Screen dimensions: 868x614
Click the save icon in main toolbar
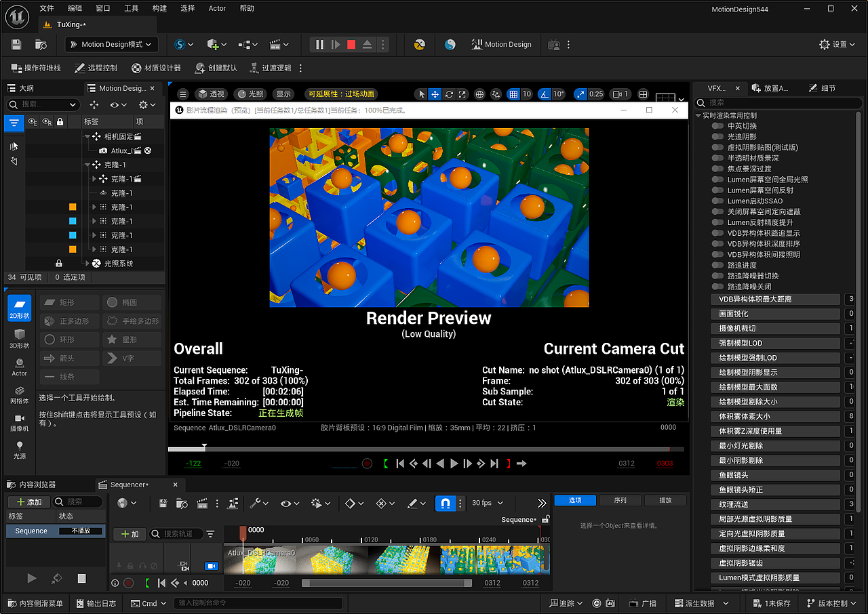click(x=17, y=45)
